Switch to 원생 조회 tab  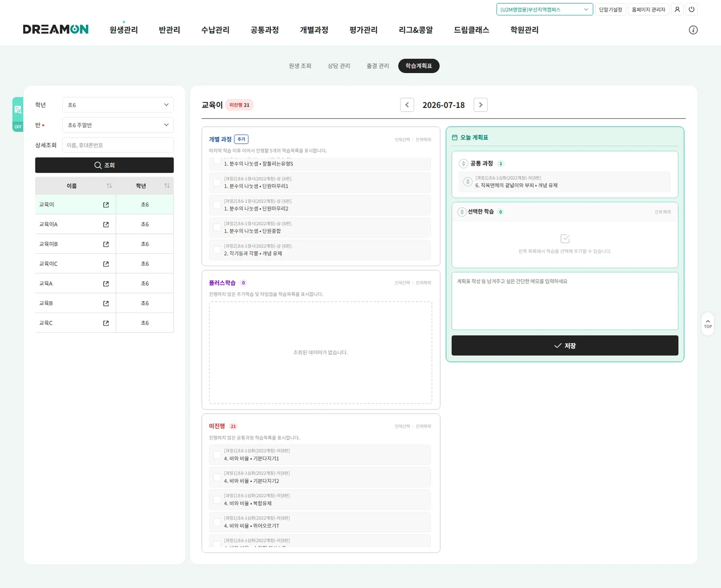pos(300,66)
